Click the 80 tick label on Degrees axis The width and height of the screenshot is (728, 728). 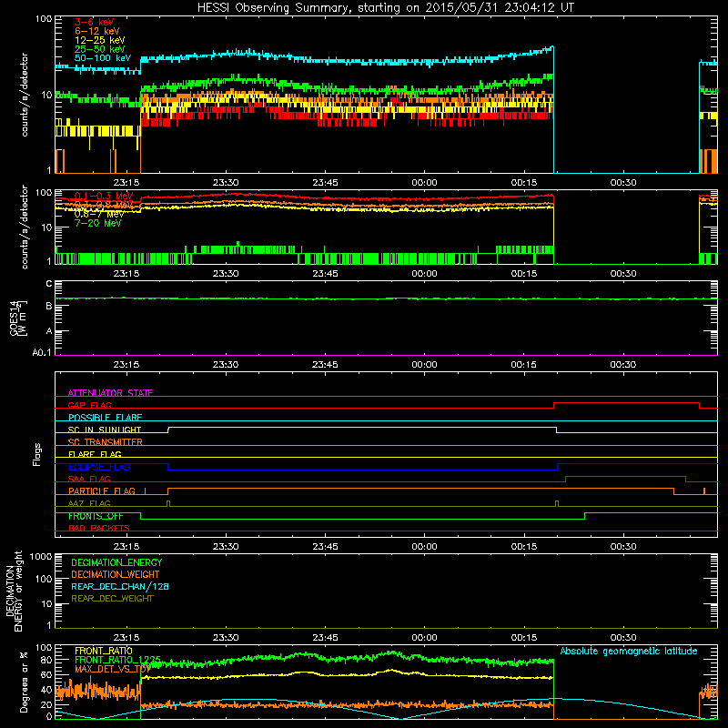coord(46,660)
